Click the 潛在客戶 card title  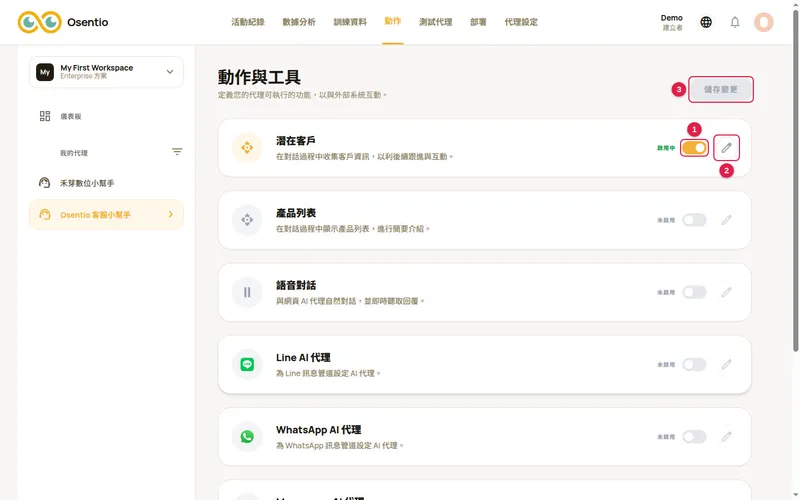coord(295,140)
